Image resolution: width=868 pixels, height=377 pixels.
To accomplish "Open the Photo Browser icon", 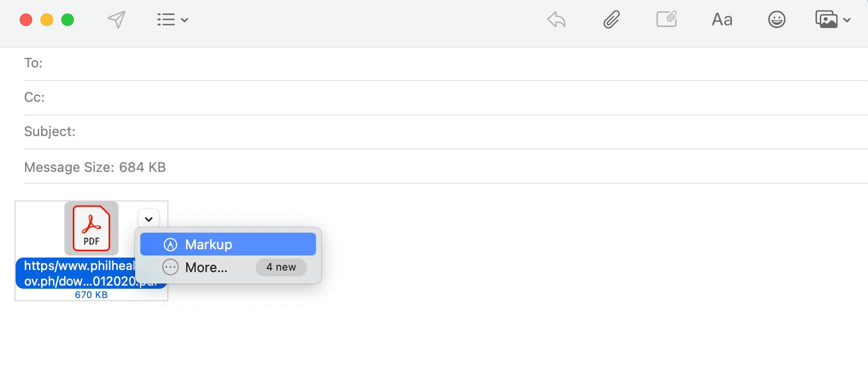I will click(826, 20).
